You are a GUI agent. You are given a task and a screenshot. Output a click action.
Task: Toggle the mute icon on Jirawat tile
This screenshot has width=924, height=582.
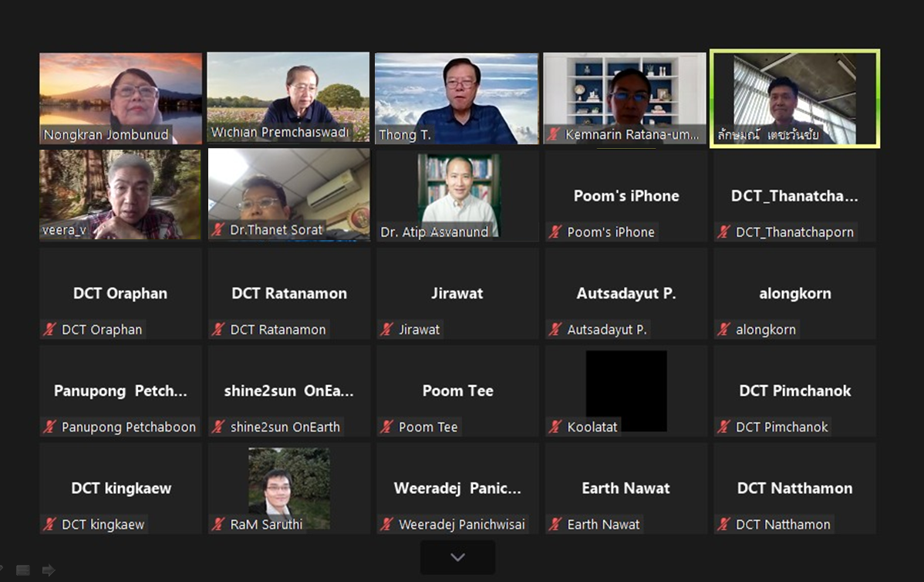(387, 329)
